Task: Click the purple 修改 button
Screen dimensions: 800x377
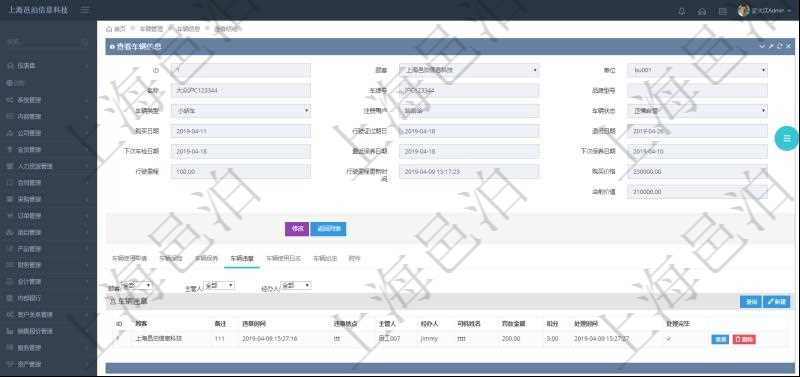Action: click(296, 229)
